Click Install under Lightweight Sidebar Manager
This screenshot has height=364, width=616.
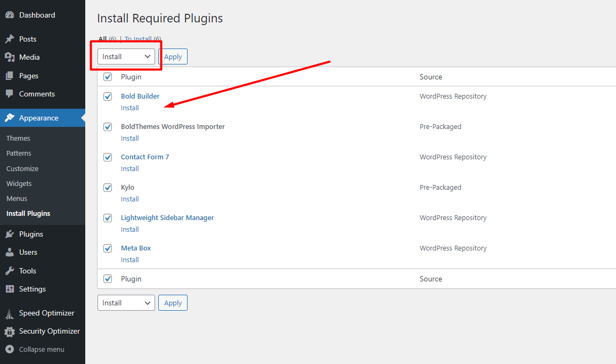click(x=130, y=230)
